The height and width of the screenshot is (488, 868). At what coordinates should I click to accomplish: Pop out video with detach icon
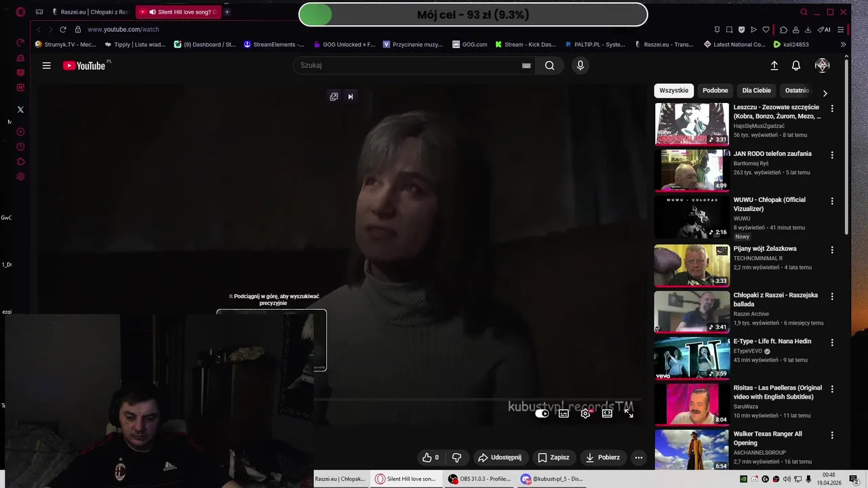[334, 97]
